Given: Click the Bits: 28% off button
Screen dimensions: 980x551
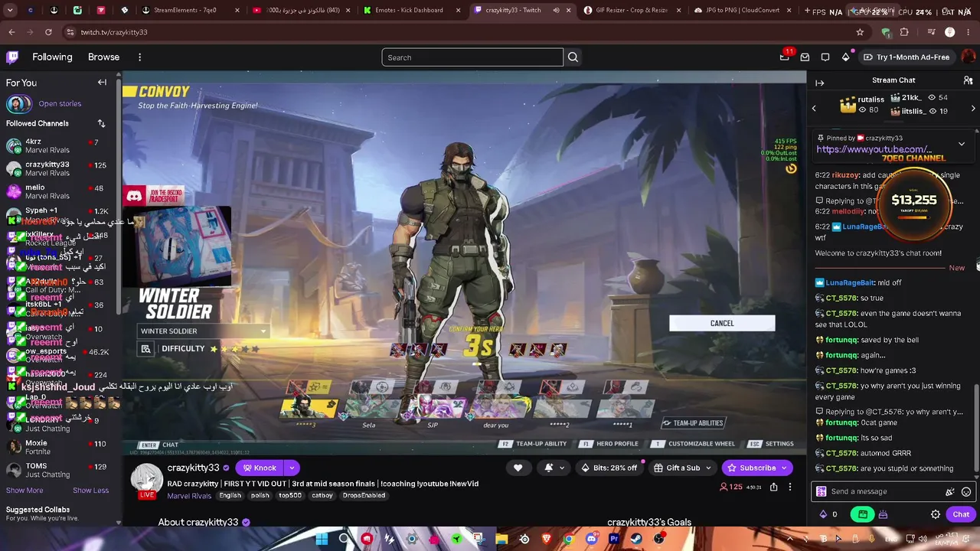Looking at the screenshot, I should click(609, 468).
